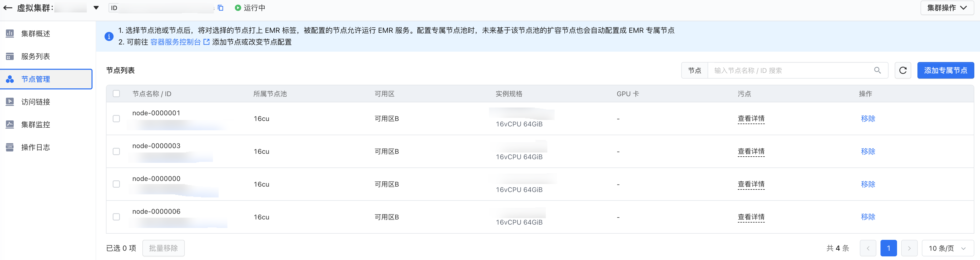
Task: Open 操作日志 in the sidebar
Action: pos(35,147)
